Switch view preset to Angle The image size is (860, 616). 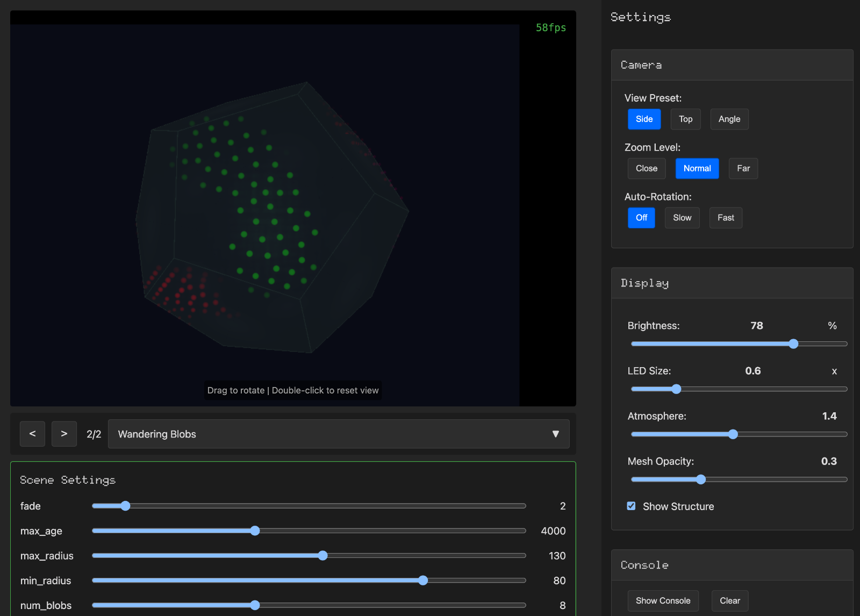(729, 119)
